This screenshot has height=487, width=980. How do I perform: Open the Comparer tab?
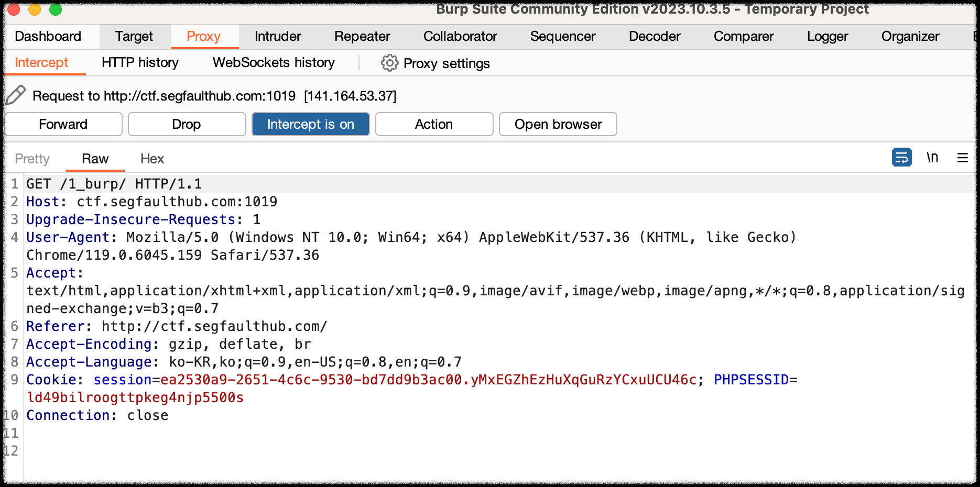[744, 36]
